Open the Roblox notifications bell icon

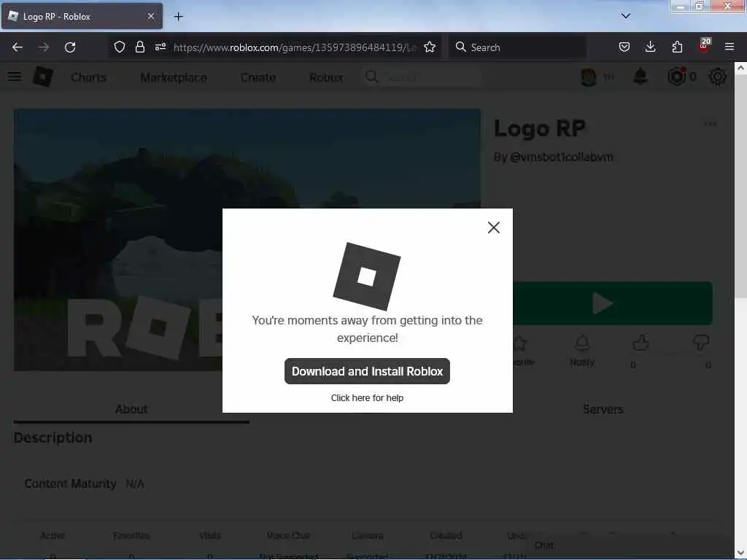tap(640, 76)
